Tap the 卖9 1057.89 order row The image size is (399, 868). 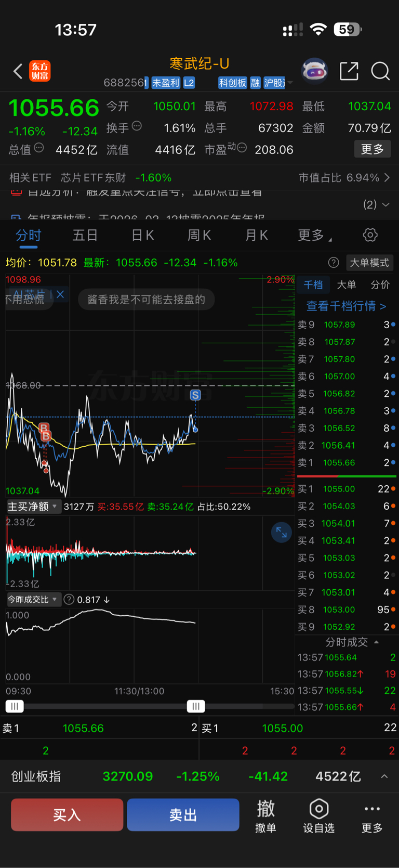coord(347,325)
